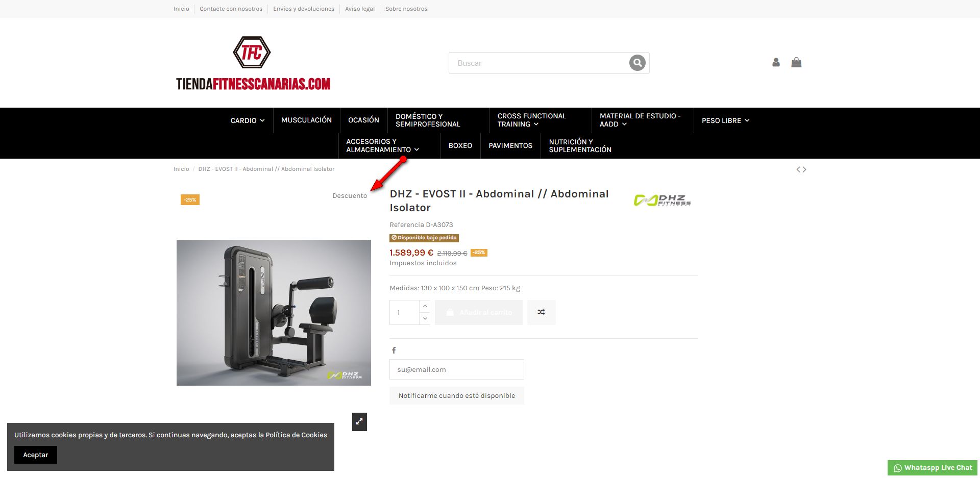Click the DHZ Fitness brand logo
980x478 pixels.
coord(662,200)
